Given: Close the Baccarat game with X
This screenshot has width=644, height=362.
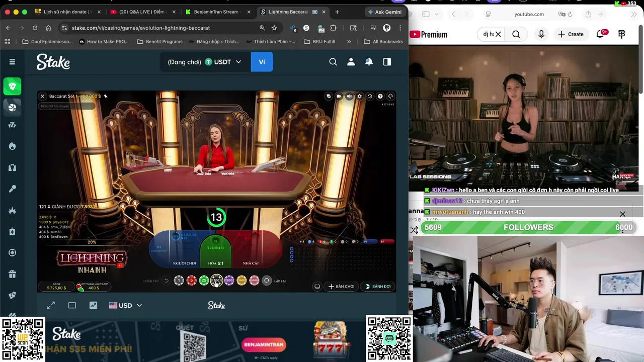Looking at the screenshot, I should 42,96.
